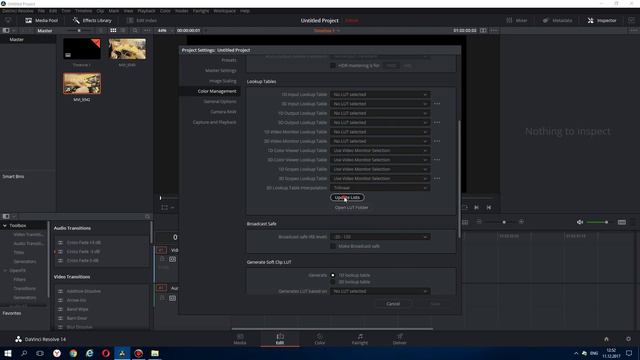Jump to next clip playback button

(x=476, y=207)
